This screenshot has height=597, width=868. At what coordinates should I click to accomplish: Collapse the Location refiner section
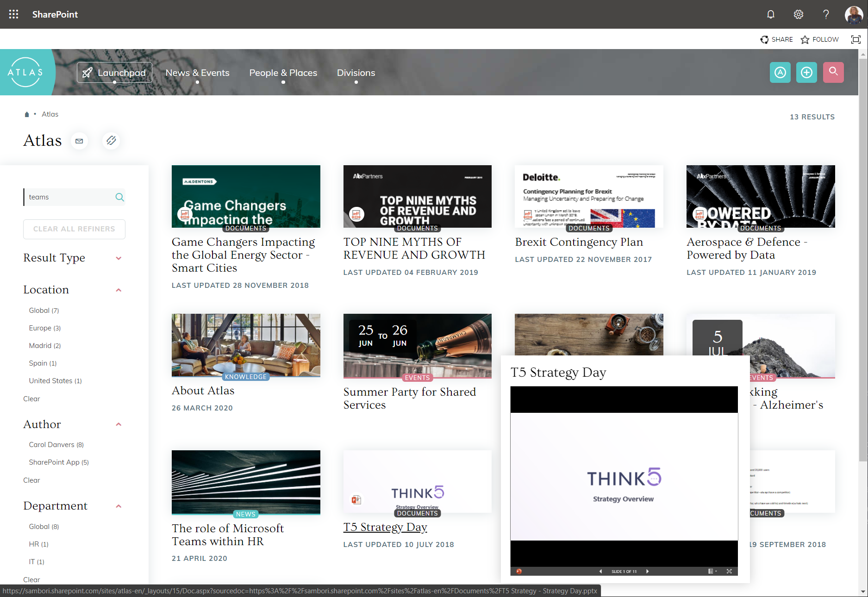[119, 290]
